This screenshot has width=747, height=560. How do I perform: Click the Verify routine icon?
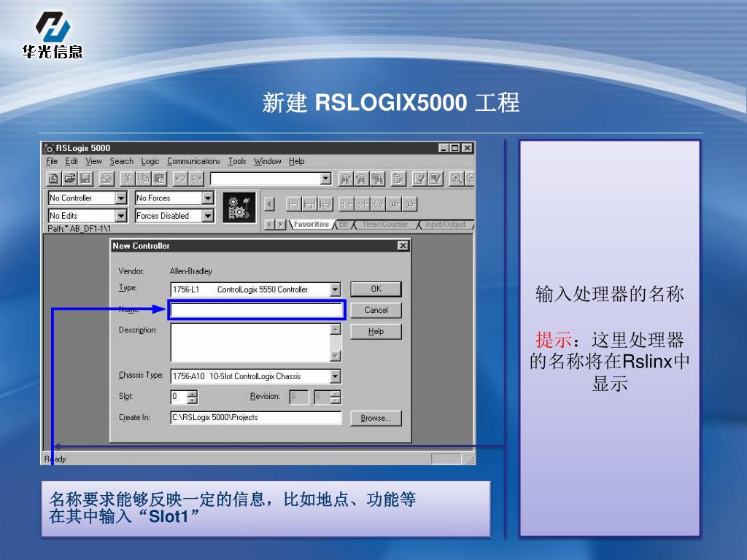[419, 179]
